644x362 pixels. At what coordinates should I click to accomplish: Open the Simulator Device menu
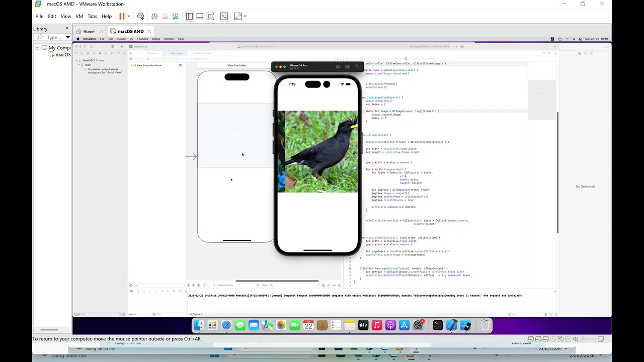121,39
